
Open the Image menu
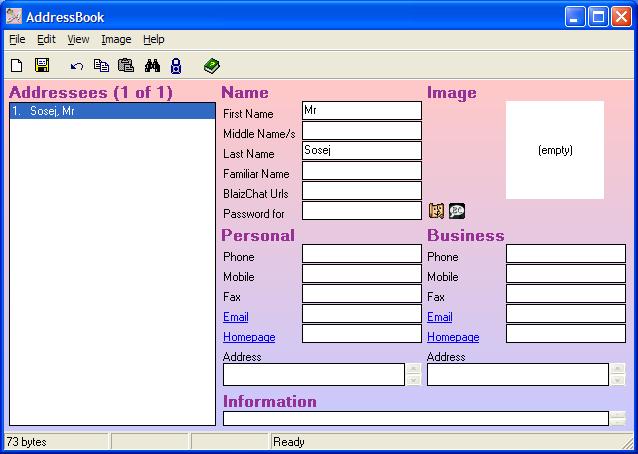point(116,39)
